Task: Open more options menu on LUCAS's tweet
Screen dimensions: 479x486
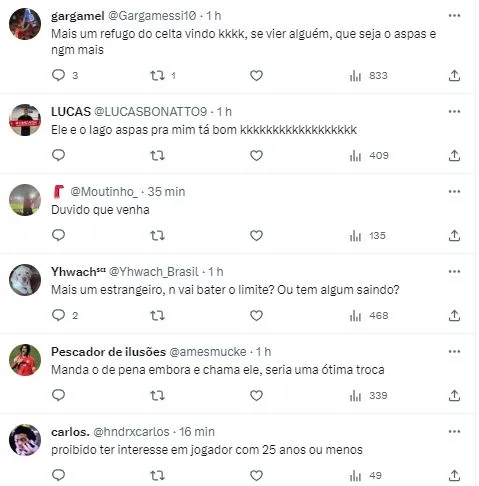Action: pyautogui.click(x=454, y=112)
